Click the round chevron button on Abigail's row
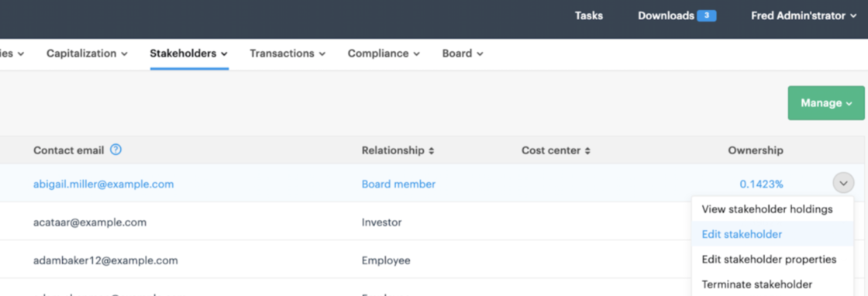Screen dimensions: 868x296 coord(843,183)
